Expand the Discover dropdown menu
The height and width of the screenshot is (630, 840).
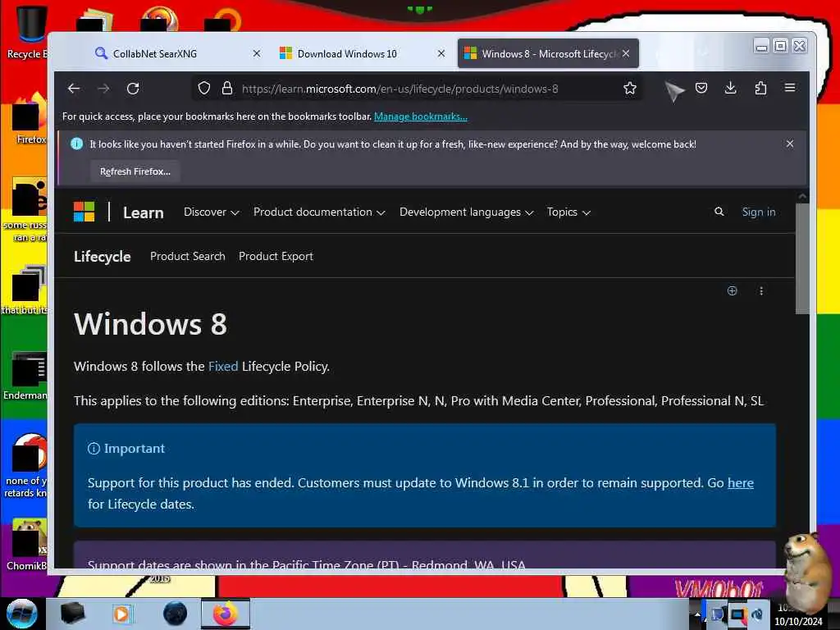click(x=211, y=212)
